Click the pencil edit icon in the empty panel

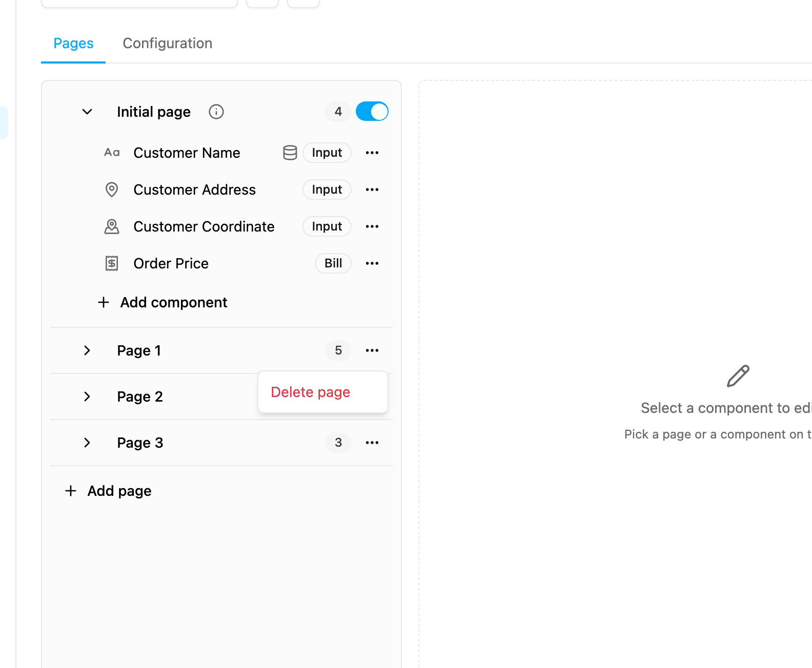(x=738, y=376)
